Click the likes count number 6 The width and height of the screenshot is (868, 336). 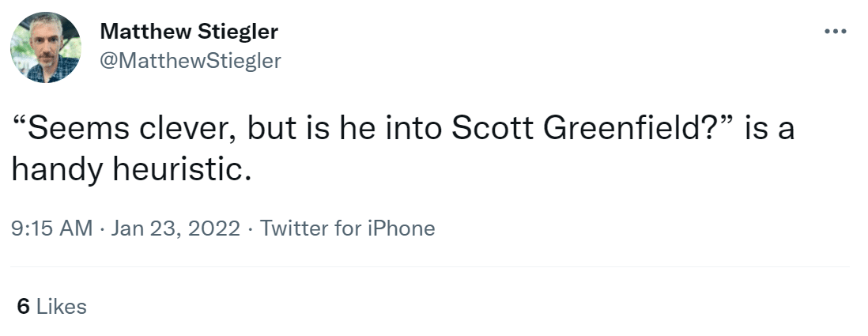[x=23, y=307]
